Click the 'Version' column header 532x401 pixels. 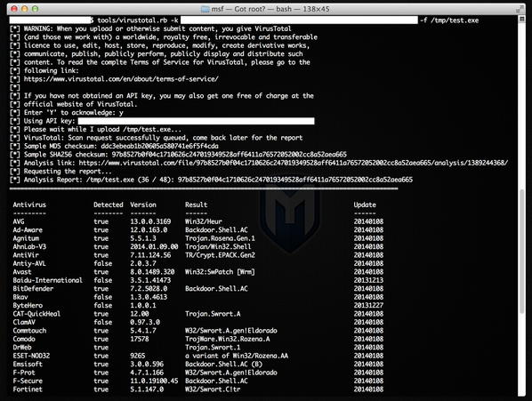click(x=143, y=205)
